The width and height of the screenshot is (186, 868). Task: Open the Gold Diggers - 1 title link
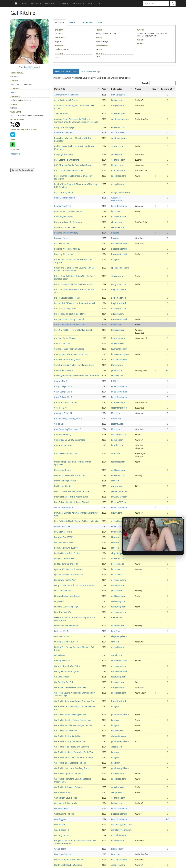pyautogui.click(x=61, y=825)
